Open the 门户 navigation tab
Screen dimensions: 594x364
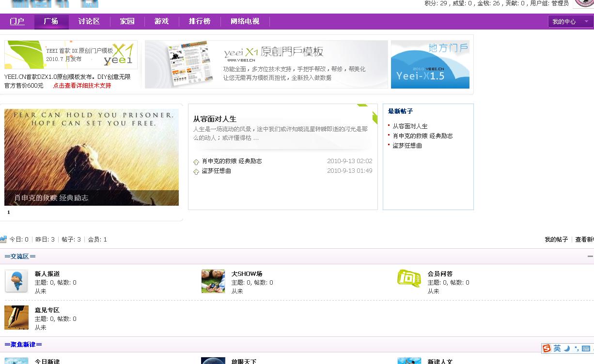[17, 21]
